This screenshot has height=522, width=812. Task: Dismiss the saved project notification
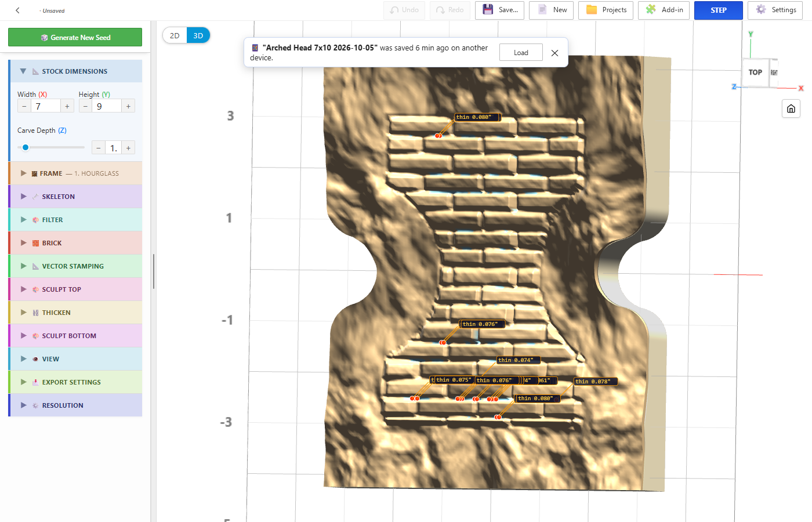click(554, 53)
